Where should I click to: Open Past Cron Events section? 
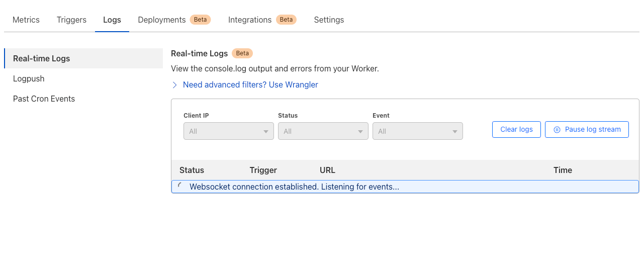[x=44, y=99]
